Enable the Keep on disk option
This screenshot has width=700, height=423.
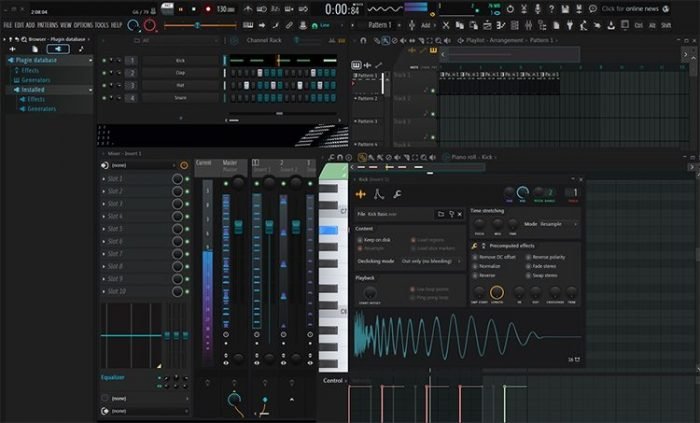(x=361, y=240)
